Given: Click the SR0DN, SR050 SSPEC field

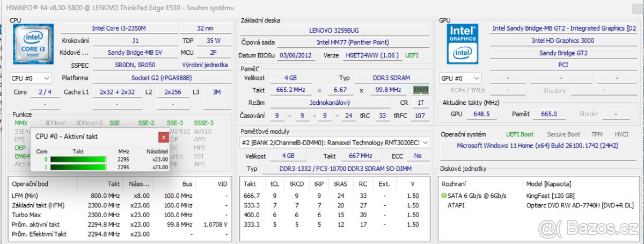Looking at the screenshot, I should click(x=135, y=65).
